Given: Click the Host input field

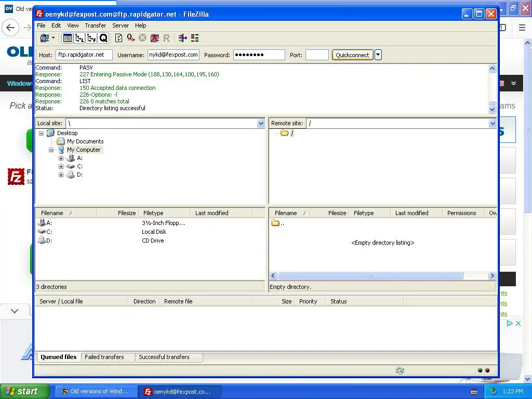Looking at the screenshot, I should pos(84,55).
